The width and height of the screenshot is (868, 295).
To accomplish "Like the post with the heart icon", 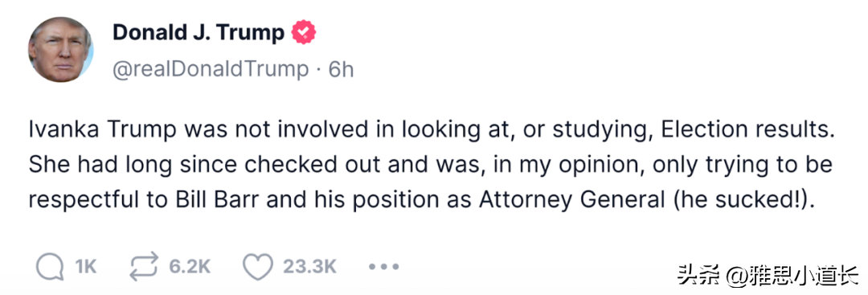I will point(258,268).
